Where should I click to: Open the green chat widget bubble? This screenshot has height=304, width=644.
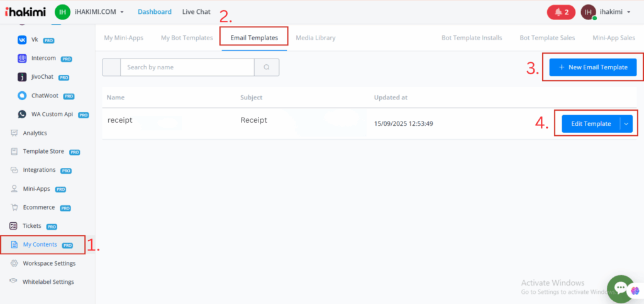point(621,288)
